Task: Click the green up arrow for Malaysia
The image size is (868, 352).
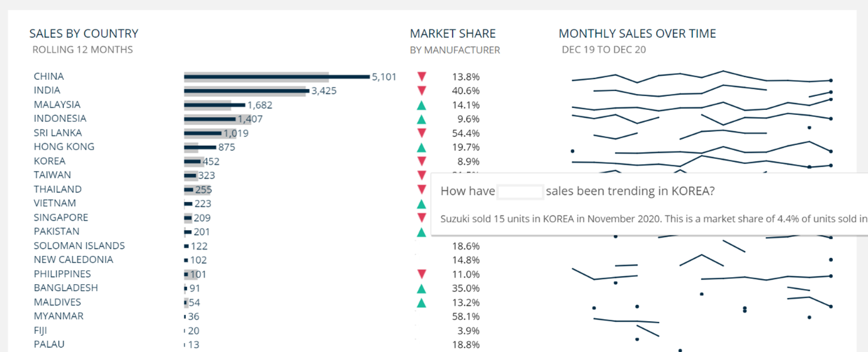Action: pos(422,105)
